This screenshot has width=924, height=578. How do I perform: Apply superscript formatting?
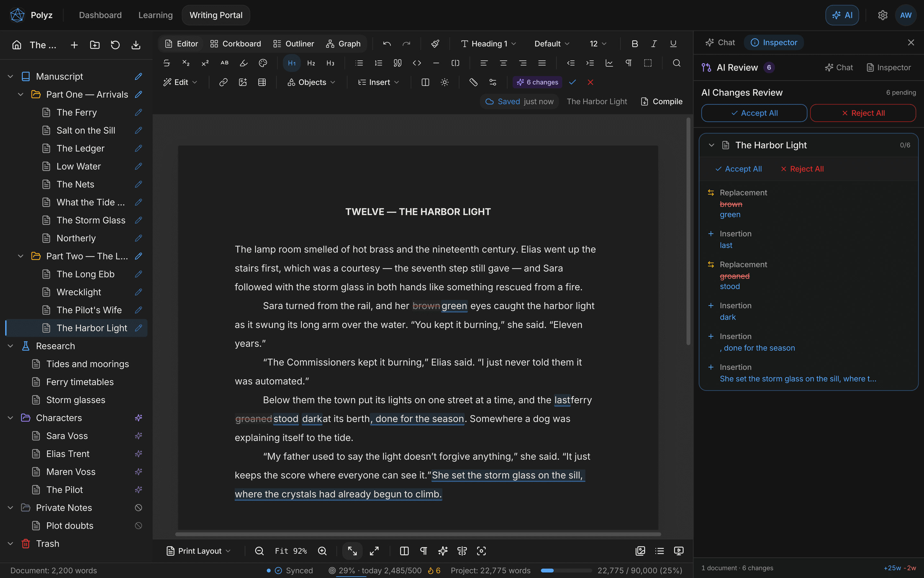[x=205, y=63]
